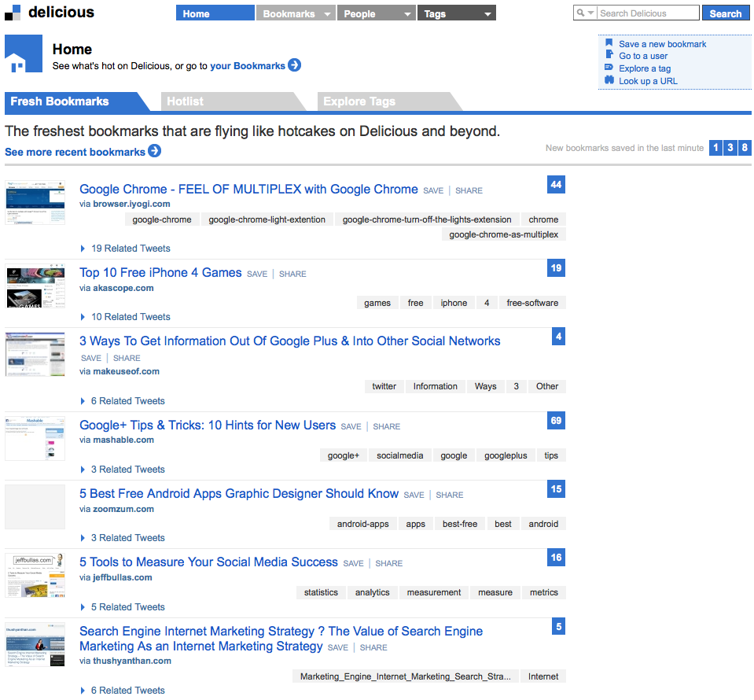Image resolution: width=754 pixels, height=700 pixels.
Task: Click the your Bookmarks link
Action: tap(248, 66)
